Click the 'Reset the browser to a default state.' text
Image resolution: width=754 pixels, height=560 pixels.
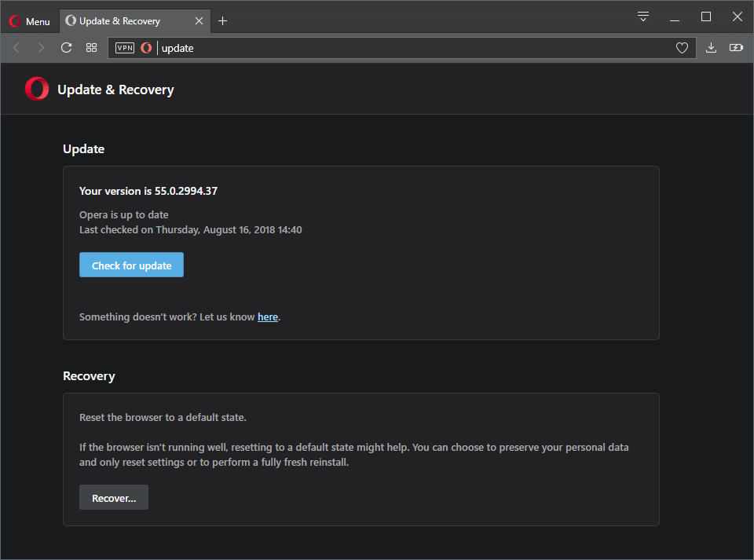tap(163, 418)
